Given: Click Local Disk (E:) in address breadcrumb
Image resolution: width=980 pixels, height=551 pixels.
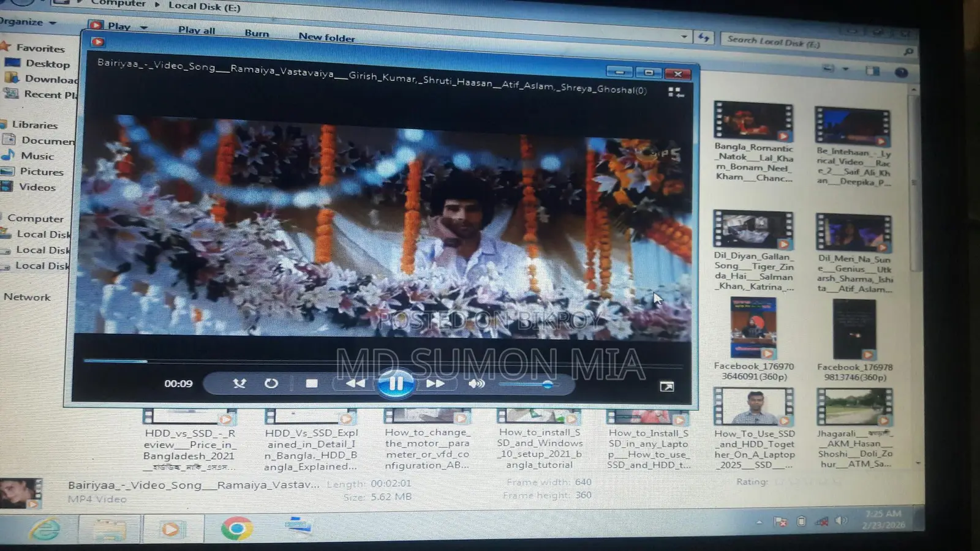Looking at the screenshot, I should (204, 7).
